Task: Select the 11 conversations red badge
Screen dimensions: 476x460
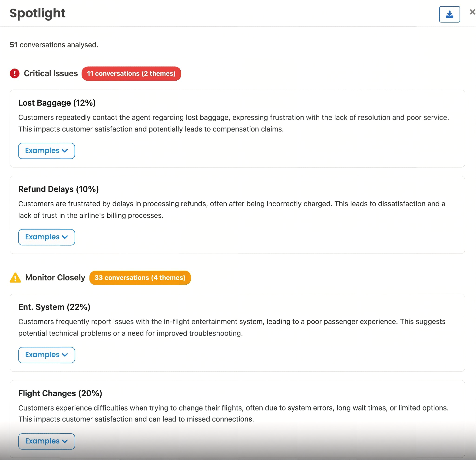Action: pos(131,74)
